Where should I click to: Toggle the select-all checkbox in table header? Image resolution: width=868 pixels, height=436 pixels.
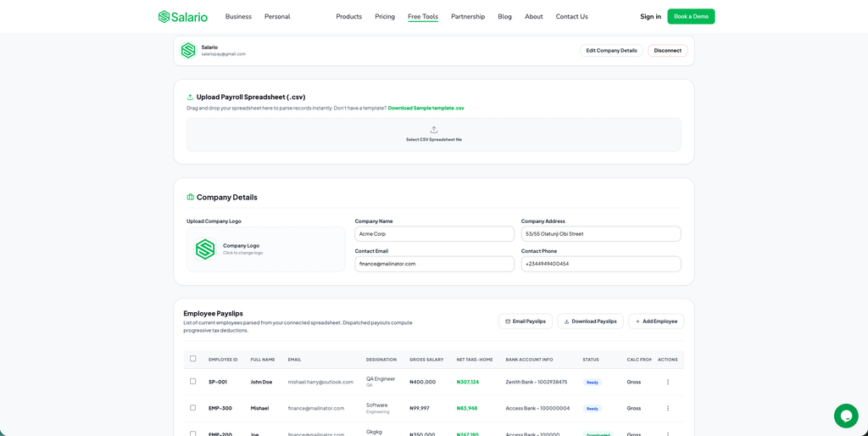click(x=192, y=359)
